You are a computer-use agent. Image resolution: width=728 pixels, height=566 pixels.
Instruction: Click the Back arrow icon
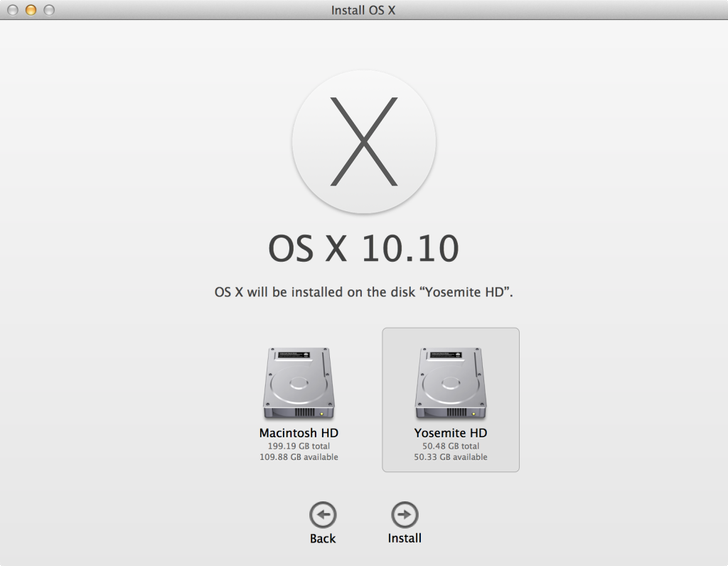tap(323, 515)
